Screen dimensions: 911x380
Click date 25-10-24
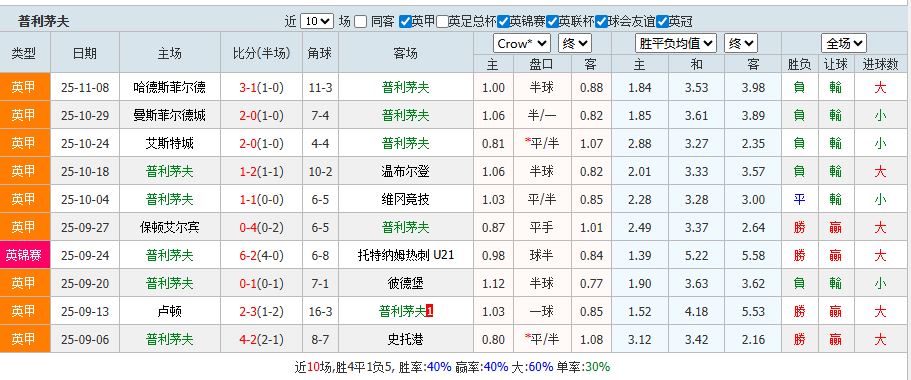pos(85,144)
